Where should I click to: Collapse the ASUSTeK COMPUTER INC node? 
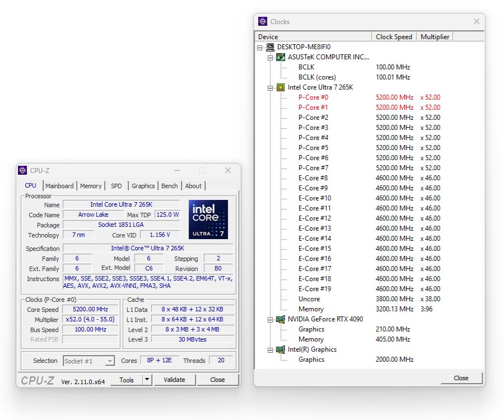(x=270, y=58)
